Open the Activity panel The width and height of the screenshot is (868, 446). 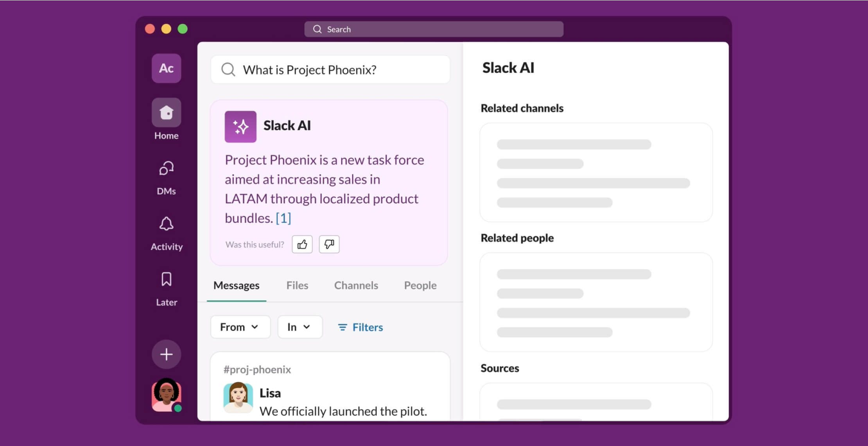click(x=166, y=224)
